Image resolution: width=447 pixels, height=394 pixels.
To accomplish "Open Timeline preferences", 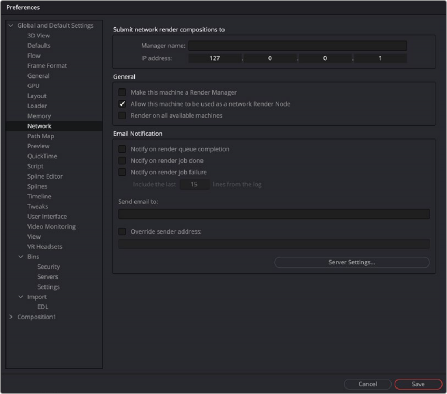I will click(39, 196).
